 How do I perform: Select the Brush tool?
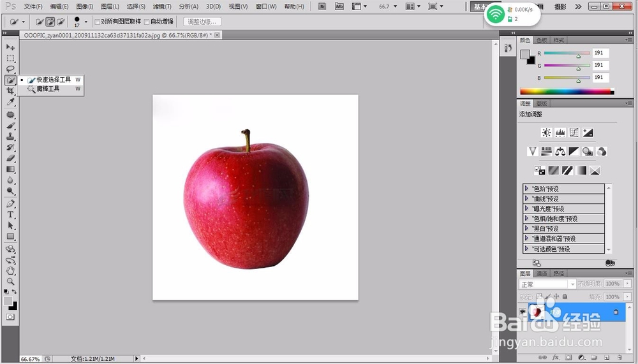(10, 126)
